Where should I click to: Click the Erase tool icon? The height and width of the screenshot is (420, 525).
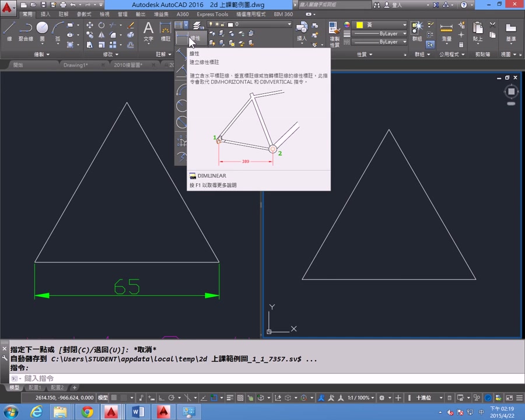131,25
